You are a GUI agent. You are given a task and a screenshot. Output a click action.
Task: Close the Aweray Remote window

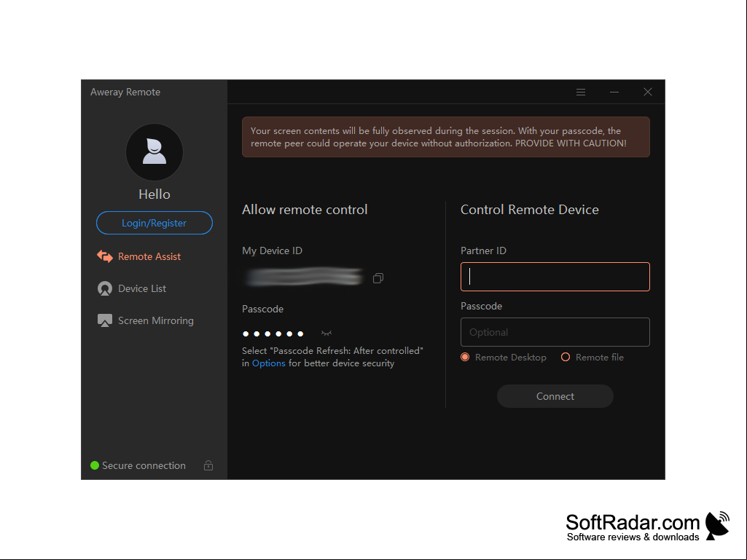click(647, 92)
